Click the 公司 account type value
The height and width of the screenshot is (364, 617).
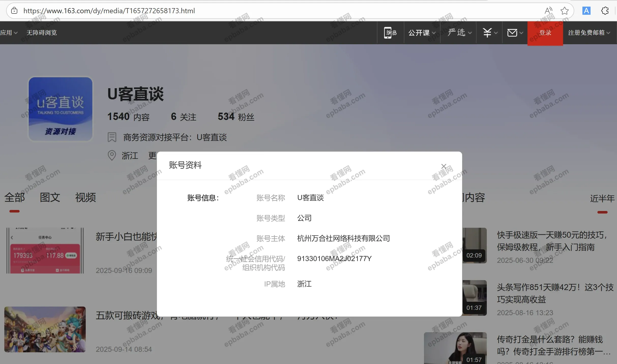[304, 218]
